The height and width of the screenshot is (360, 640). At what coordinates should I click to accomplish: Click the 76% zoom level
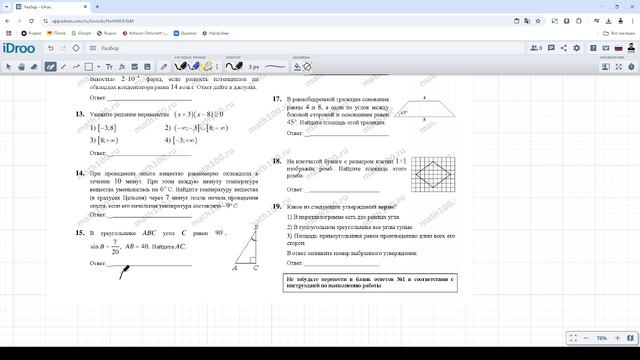[x=602, y=338]
